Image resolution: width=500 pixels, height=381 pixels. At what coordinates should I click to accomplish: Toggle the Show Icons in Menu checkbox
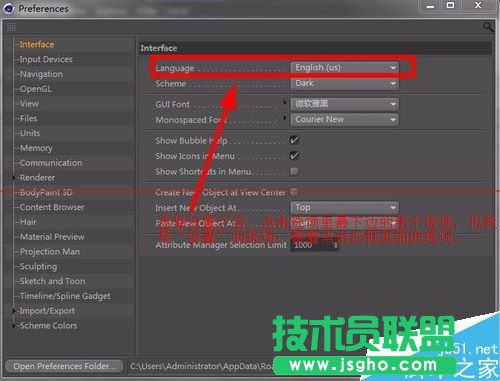[294, 156]
